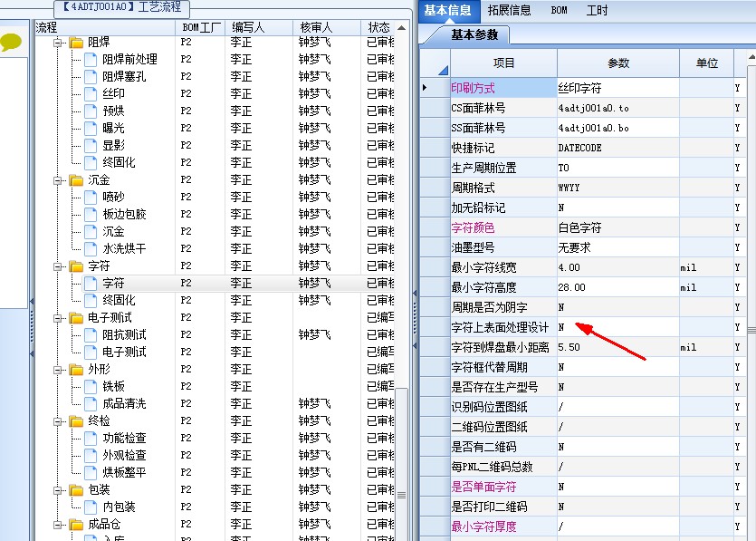Screen dimensions: 756x541
Task: Select the 烘板整平 tree item
Action: [124, 473]
